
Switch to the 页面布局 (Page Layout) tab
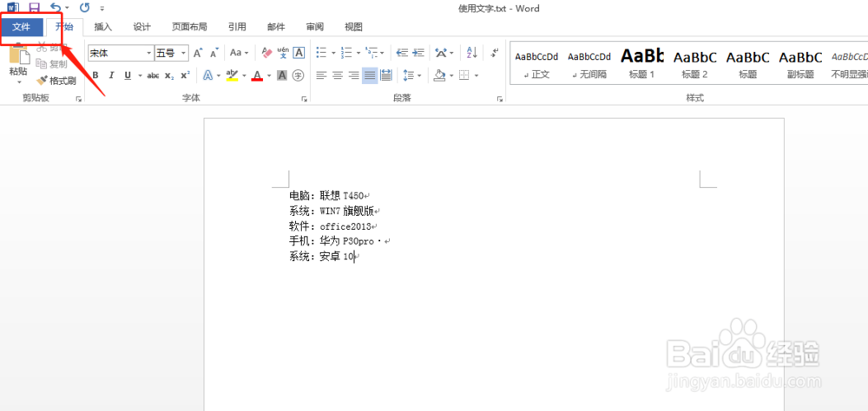pyautogui.click(x=189, y=27)
